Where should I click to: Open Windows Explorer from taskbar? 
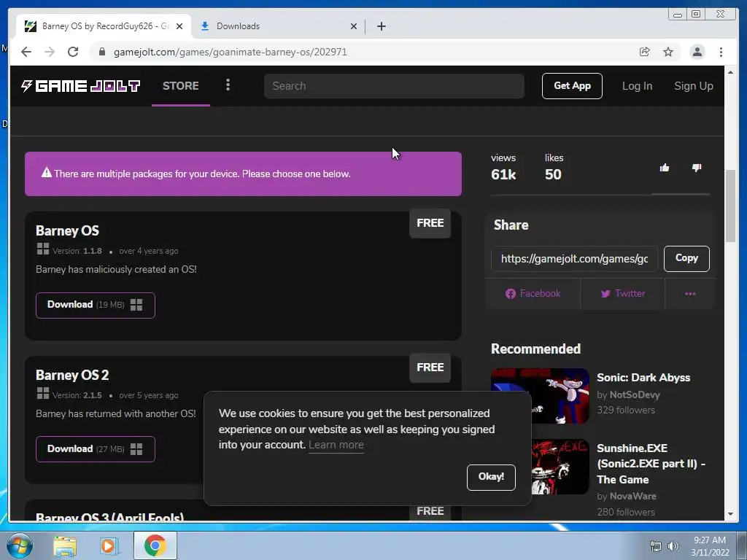point(65,546)
